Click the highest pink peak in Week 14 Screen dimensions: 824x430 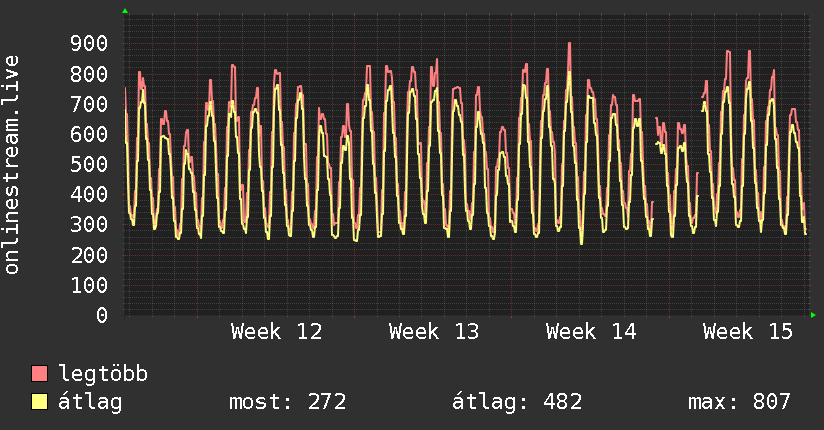click(x=569, y=44)
